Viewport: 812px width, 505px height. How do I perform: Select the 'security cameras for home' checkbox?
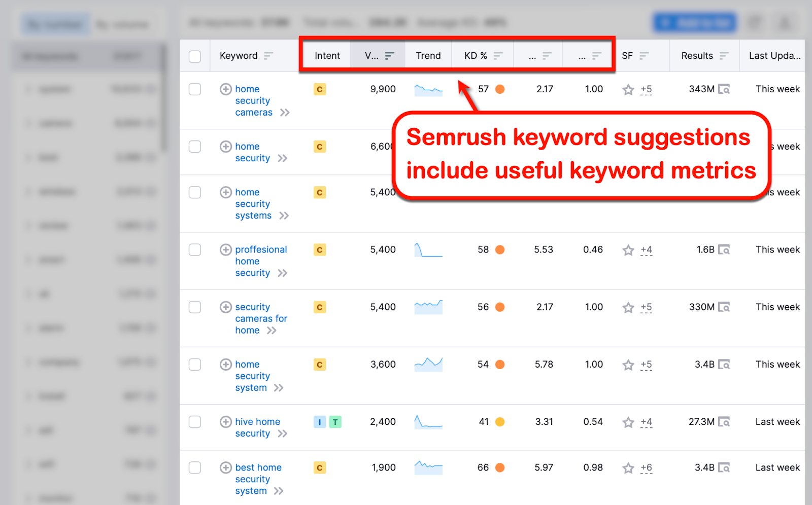pyautogui.click(x=195, y=307)
